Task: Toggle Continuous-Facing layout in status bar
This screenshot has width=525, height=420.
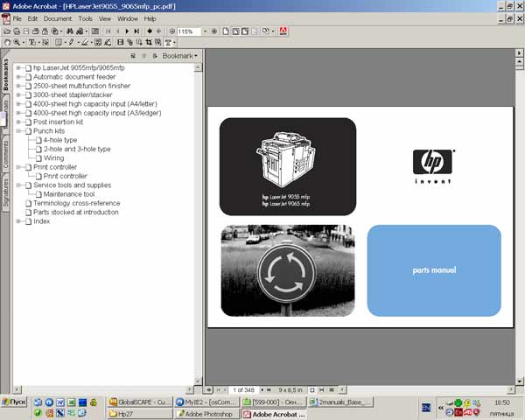Action: [332, 390]
